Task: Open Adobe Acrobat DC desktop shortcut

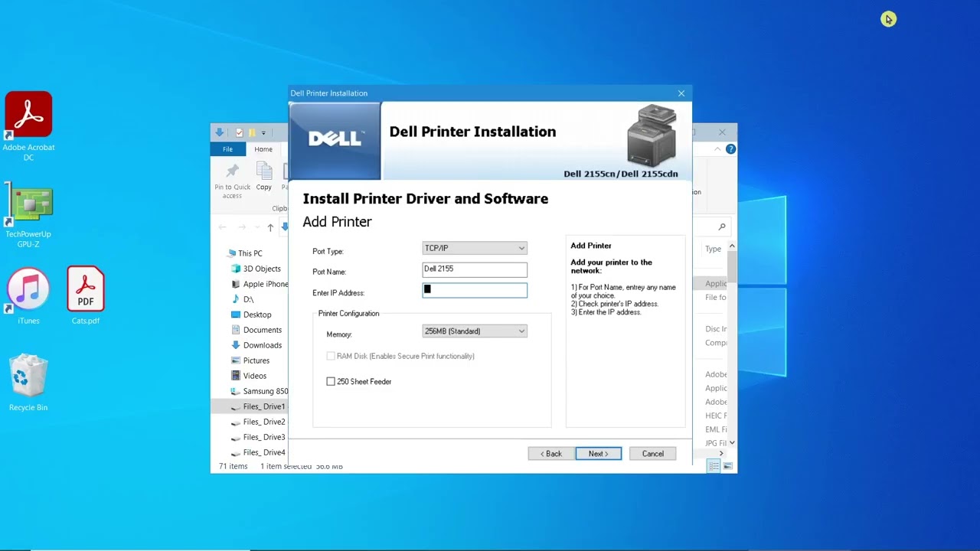Action: click(x=28, y=126)
